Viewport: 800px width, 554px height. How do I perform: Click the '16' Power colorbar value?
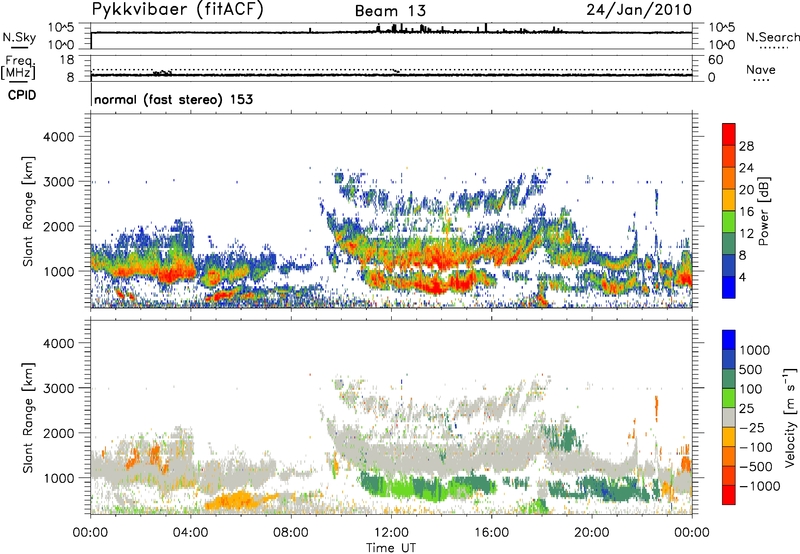click(x=746, y=212)
